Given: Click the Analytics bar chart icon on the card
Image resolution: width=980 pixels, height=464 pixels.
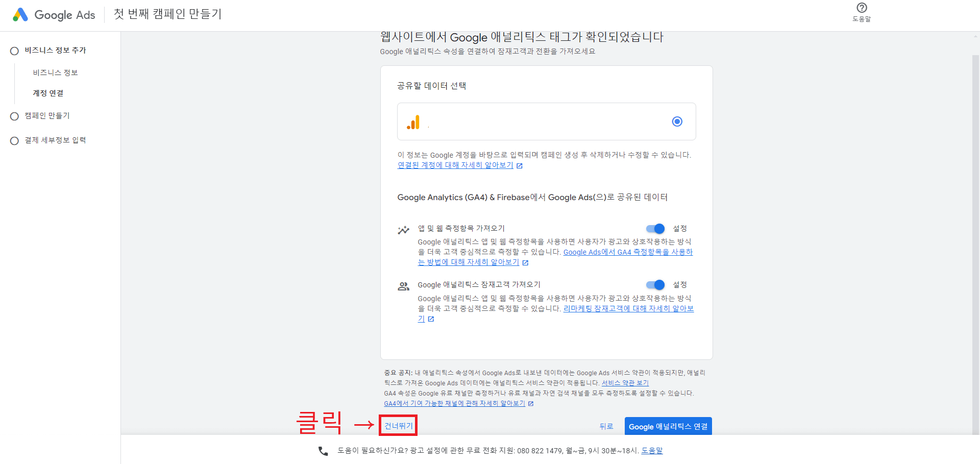Looking at the screenshot, I should 413,122.
